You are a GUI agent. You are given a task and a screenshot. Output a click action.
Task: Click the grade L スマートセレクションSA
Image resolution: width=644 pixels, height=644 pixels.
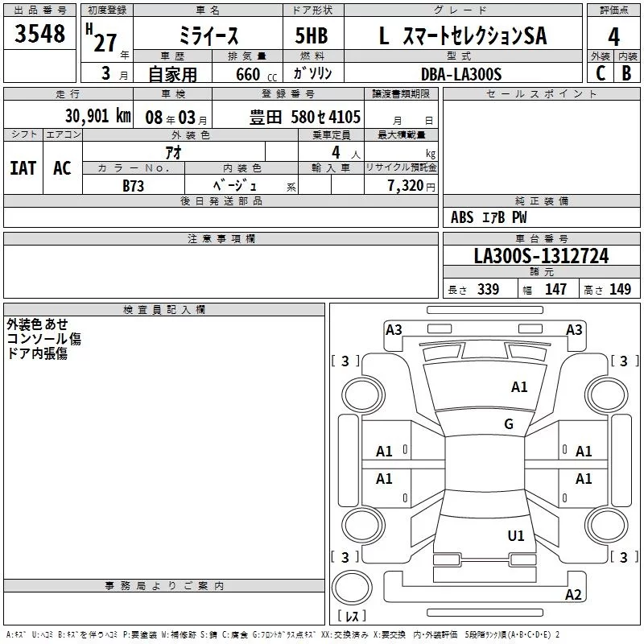(x=463, y=35)
